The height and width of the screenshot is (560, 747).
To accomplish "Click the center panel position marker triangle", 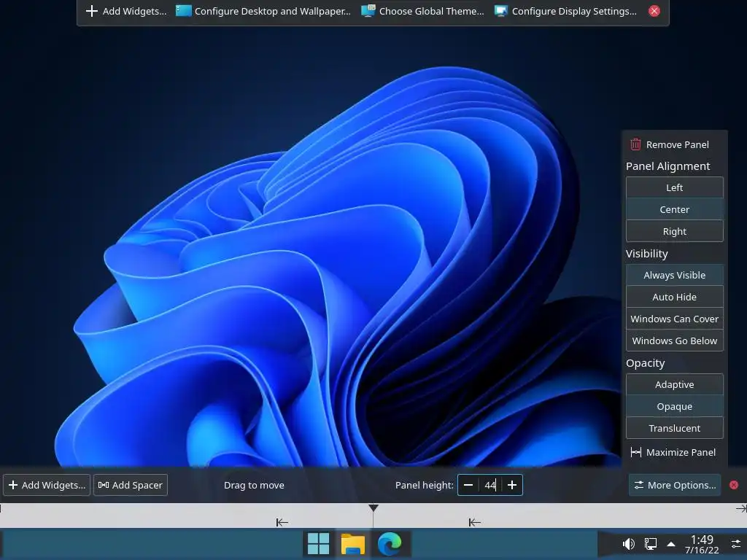I will [373, 508].
